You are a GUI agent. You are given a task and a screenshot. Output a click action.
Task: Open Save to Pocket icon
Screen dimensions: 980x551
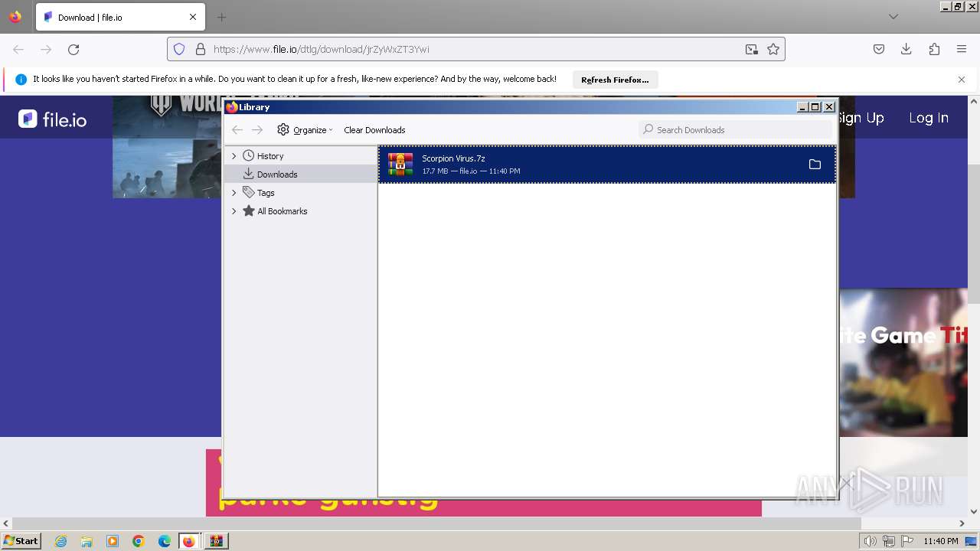[x=879, y=49]
